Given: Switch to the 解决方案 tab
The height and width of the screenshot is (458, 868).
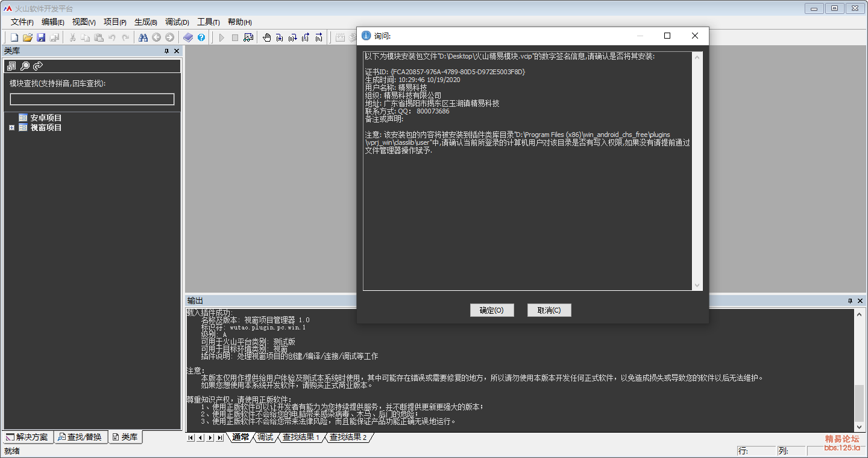Looking at the screenshot, I should tap(28, 437).
